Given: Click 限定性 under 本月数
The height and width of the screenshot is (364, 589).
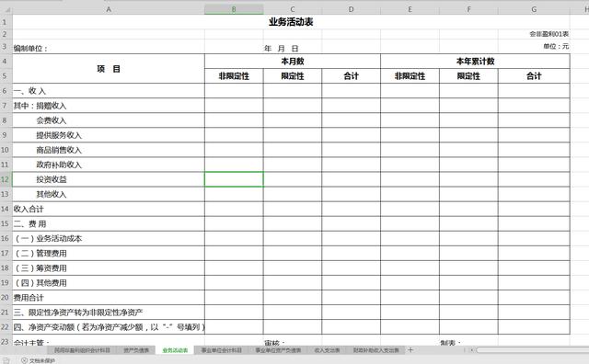Looking at the screenshot, I should tap(293, 76).
